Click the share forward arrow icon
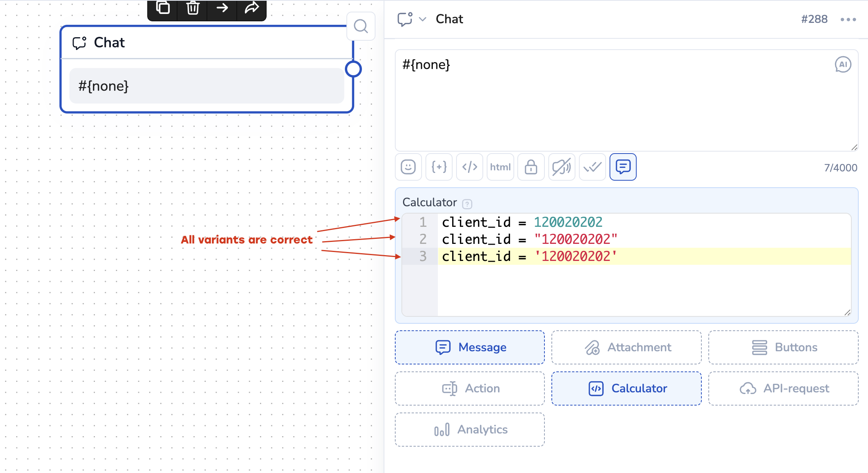 (251, 8)
